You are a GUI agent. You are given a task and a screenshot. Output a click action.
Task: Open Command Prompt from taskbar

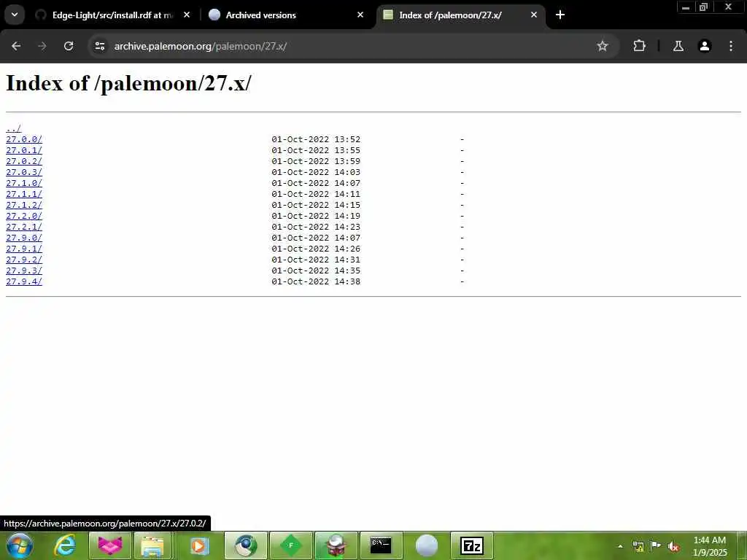(381, 545)
